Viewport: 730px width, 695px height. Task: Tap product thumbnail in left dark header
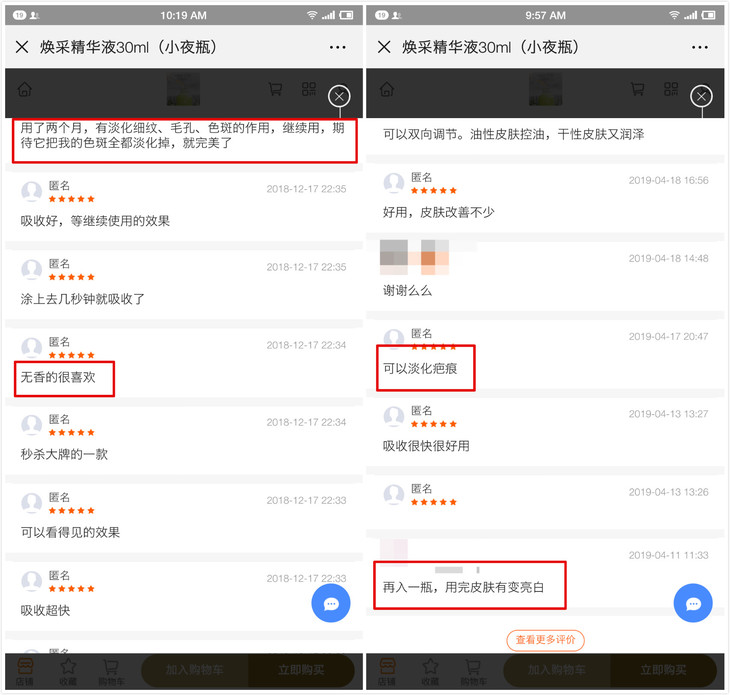coord(183,89)
